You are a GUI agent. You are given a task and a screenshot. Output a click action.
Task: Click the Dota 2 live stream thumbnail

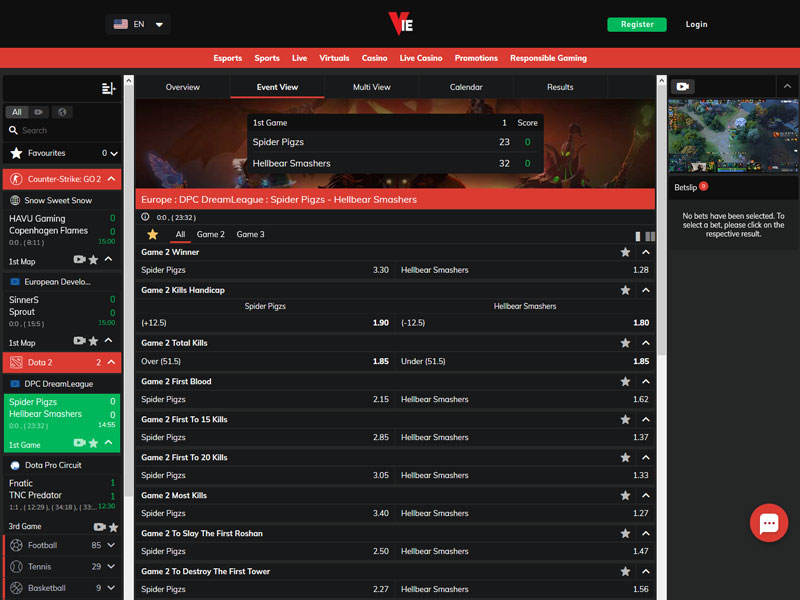click(734, 136)
